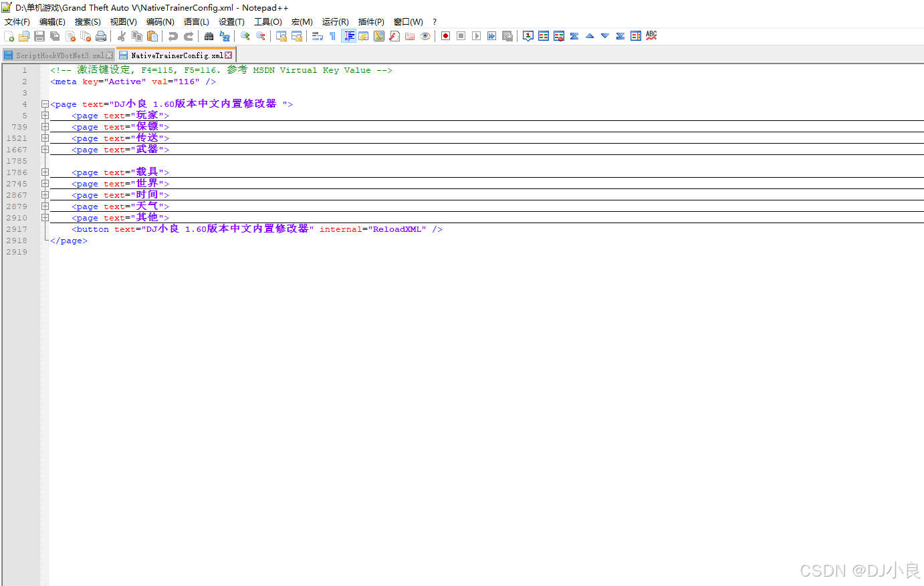Expand the 保镖 page fold marker
924x586 pixels.
pyautogui.click(x=45, y=127)
